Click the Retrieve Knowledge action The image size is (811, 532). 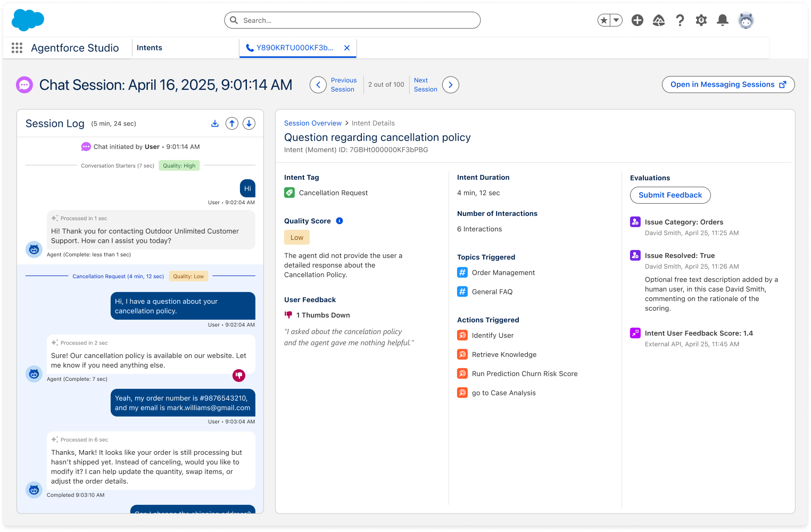pos(504,354)
